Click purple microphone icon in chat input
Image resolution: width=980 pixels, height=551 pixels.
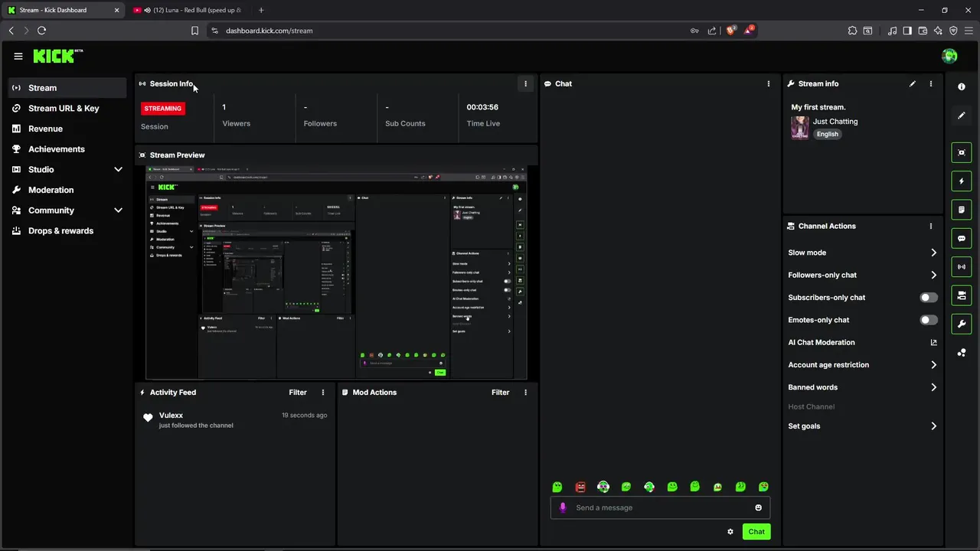[x=563, y=507]
